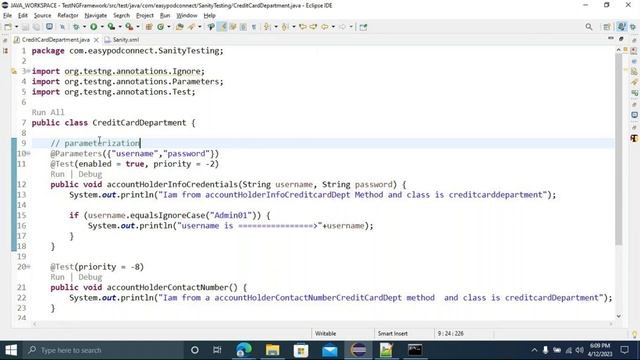Click the Debug bug toolbar icon
The height and width of the screenshot is (360, 640).
point(76,27)
